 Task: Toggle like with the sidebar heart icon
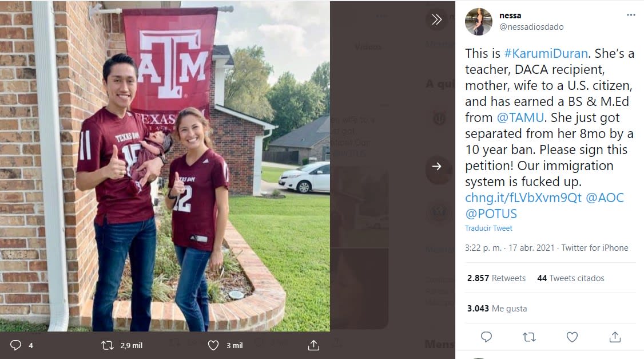click(572, 337)
